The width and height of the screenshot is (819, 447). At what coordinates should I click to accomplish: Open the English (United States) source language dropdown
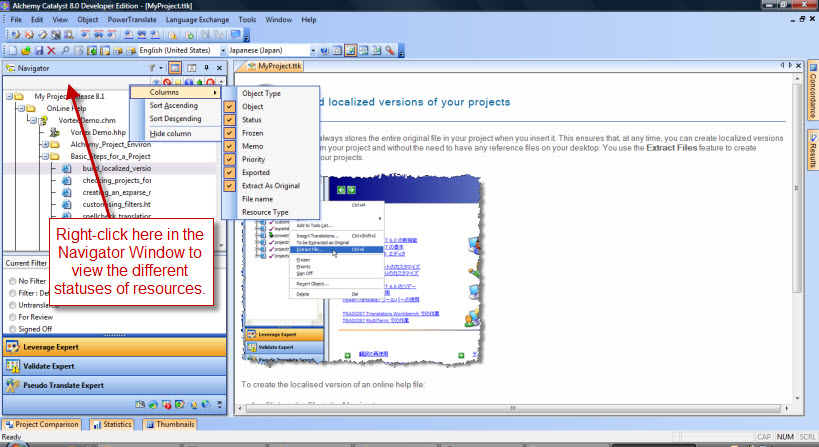[x=223, y=51]
